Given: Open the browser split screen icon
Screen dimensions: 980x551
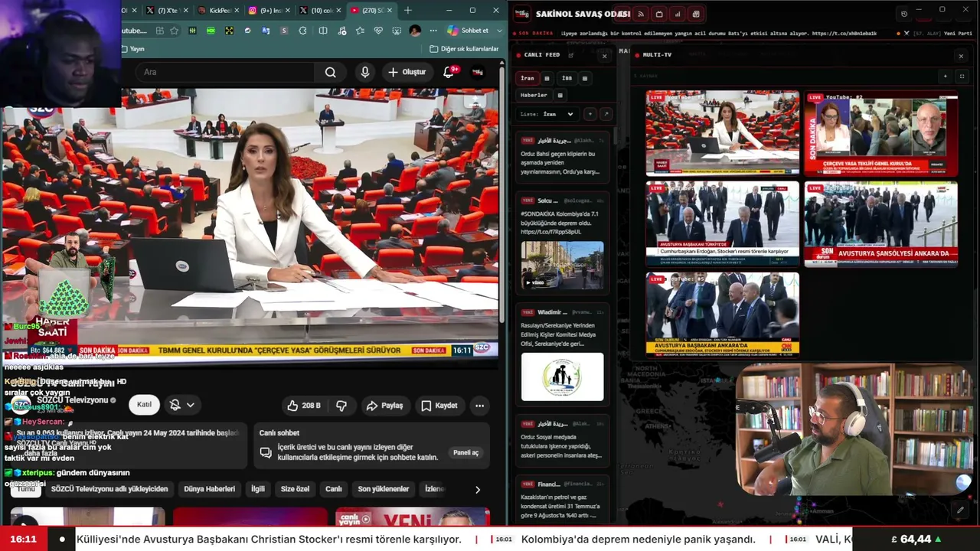Looking at the screenshot, I should pyautogui.click(x=323, y=31).
